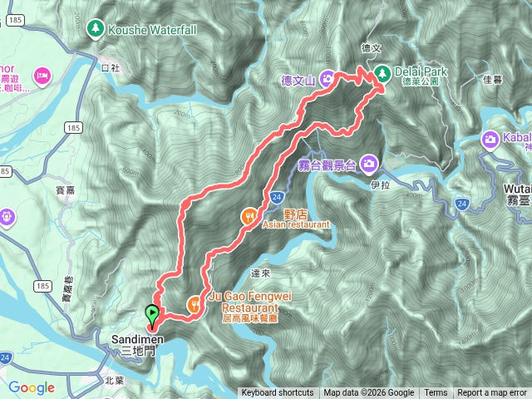
Task: Open Ju Gao Fengwei Restaurant marker
Action: (x=195, y=305)
